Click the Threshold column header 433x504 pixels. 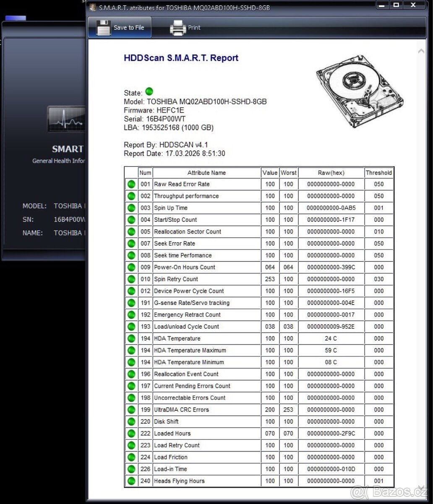(x=379, y=173)
